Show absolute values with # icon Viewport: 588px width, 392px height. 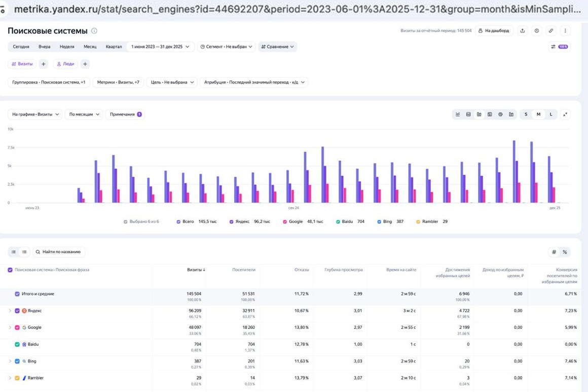(x=554, y=252)
